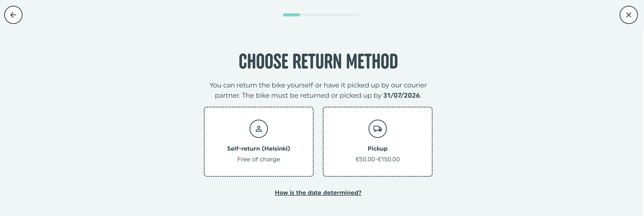The image size is (644, 216).
Task: Click the grey unfilled part of progress bar
Action: pos(329,15)
